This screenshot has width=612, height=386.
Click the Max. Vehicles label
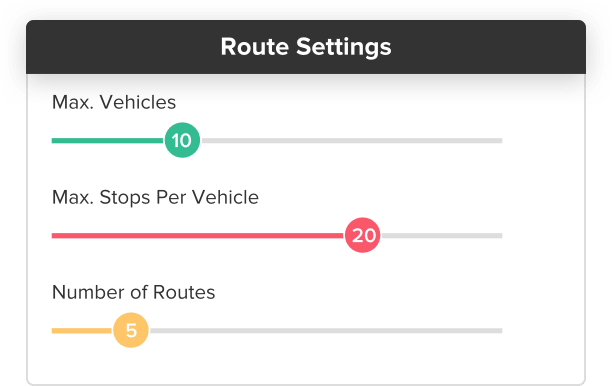point(114,102)
